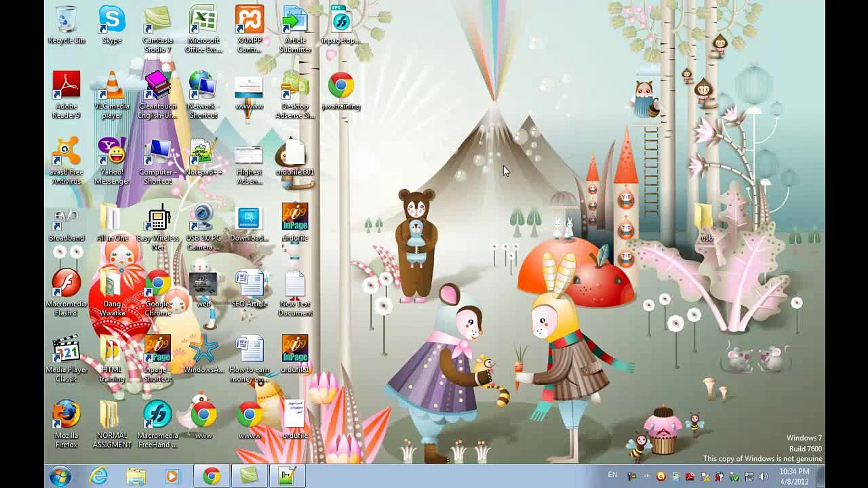Select the New Text Document file
Screen dimensions: 868x488
[x=295, y=292]
